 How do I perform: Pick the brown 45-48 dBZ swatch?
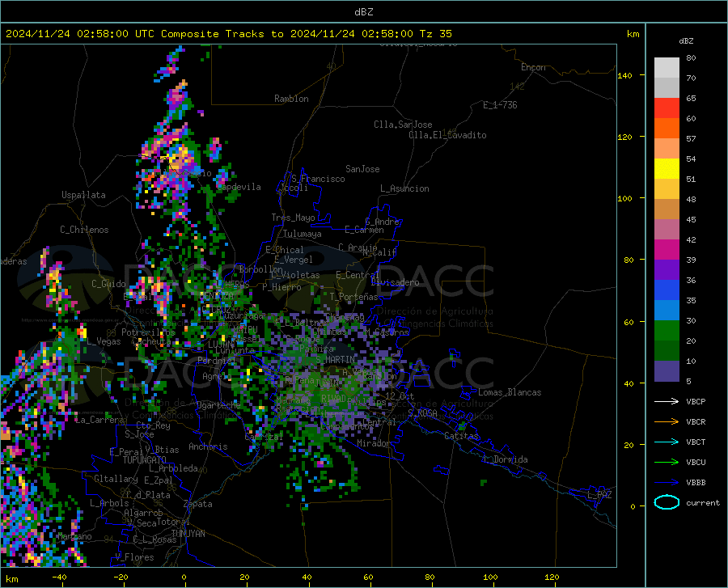tap(667, 209)
